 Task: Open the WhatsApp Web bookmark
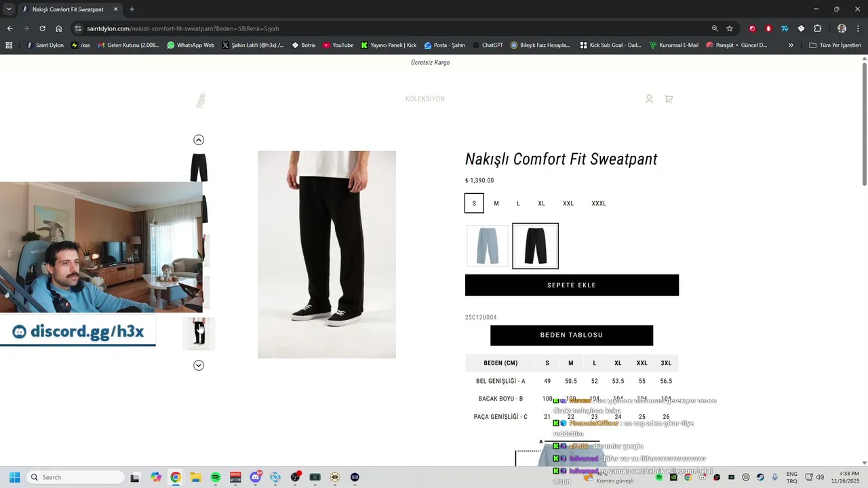(191, 45)
